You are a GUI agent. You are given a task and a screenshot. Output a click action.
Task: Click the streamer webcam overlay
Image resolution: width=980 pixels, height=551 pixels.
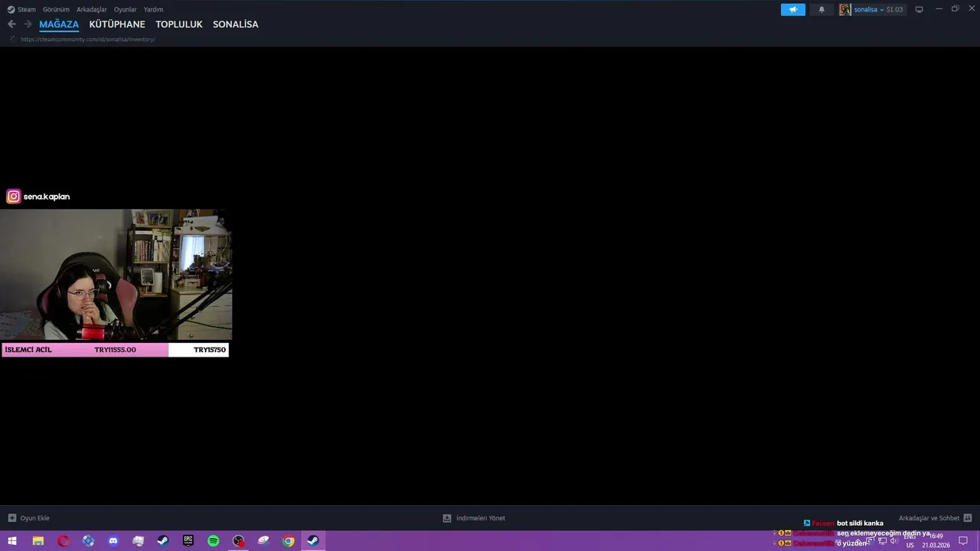click(x=116, y=275)
